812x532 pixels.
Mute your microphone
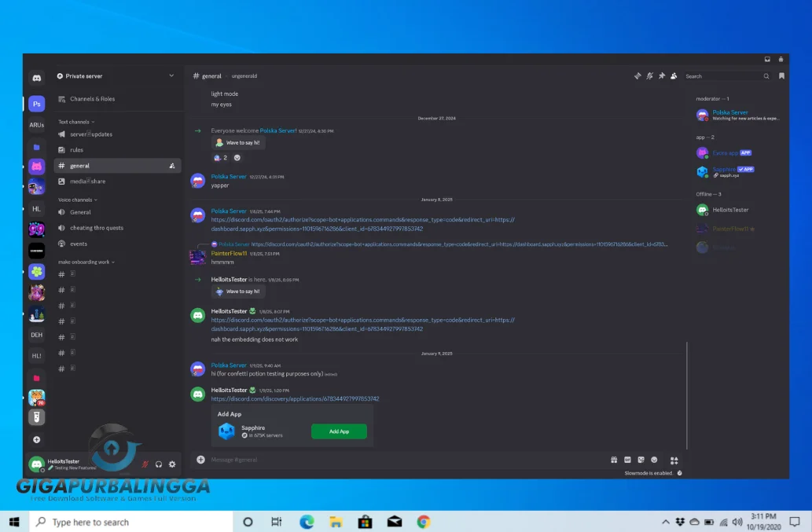click(145, 464)
